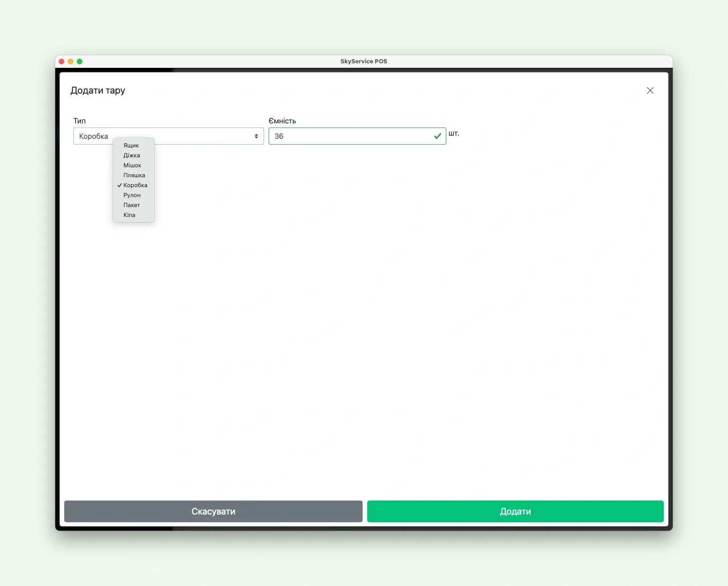The width and height of the screenshot is (728, 586).
Task: Click the 'шт.' unit label
Action: coord(454,133)
